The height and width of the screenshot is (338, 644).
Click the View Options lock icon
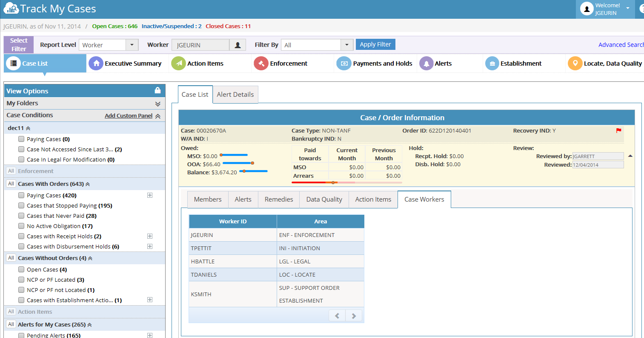(x=157, y=90)
